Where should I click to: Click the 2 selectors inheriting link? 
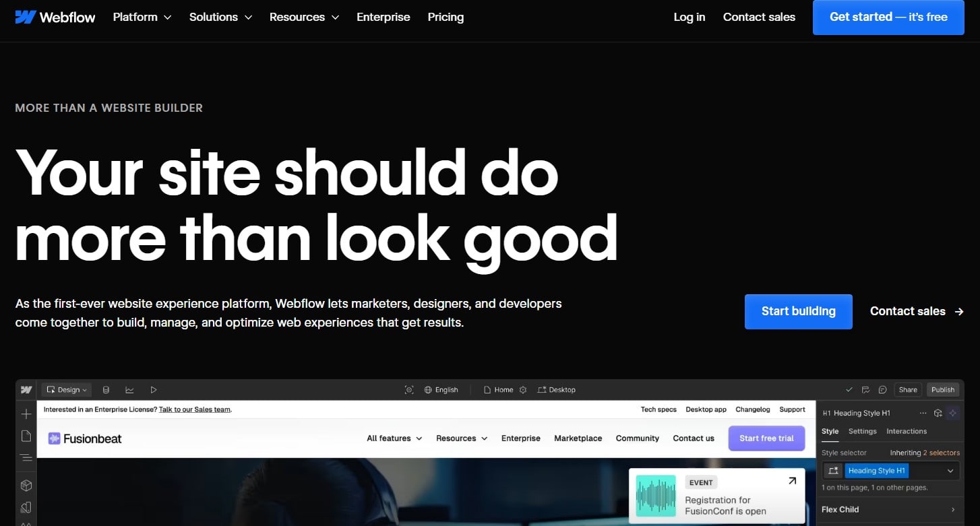[942, 453]
